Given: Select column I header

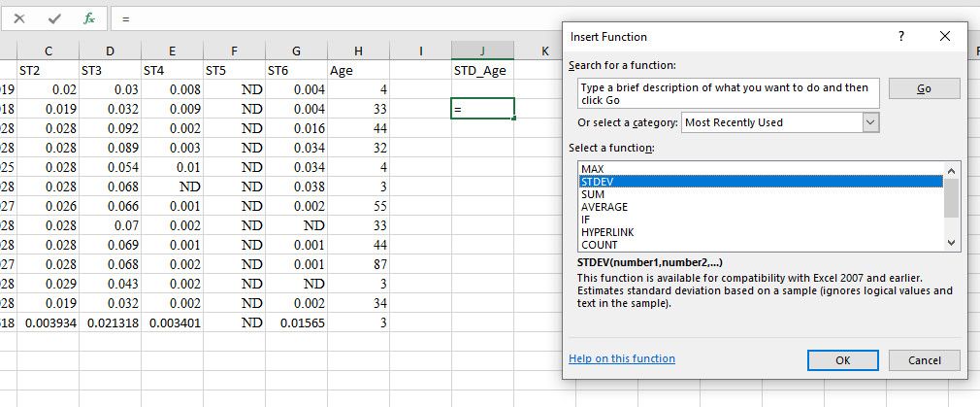Looking at the screenshot, I should [420, 51].
